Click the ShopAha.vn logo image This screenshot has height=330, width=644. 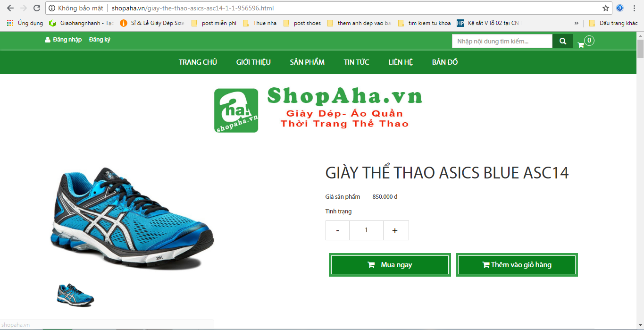pyautogui.click(x=318, y=110)
